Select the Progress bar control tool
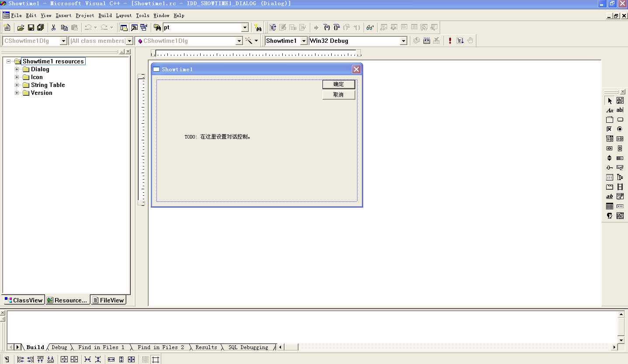The height and width of the screenshot is (364, 628). (620, 158)
